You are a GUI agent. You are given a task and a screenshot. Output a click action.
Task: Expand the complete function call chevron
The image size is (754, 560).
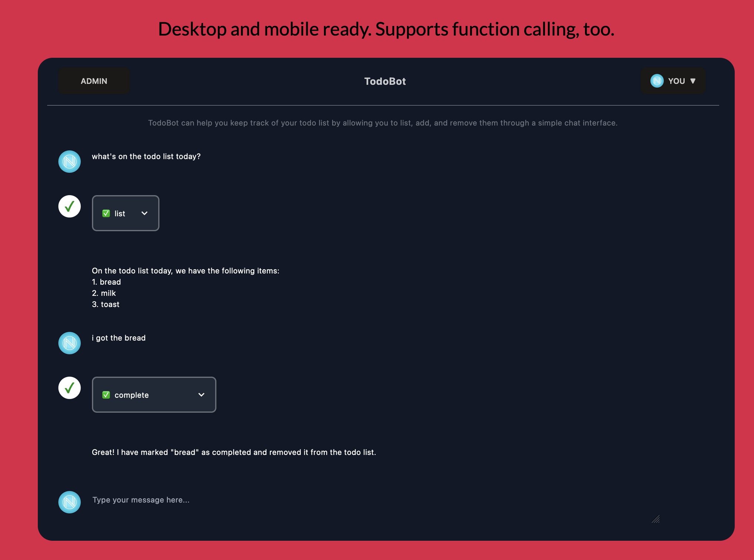click(x=201, y=395)
